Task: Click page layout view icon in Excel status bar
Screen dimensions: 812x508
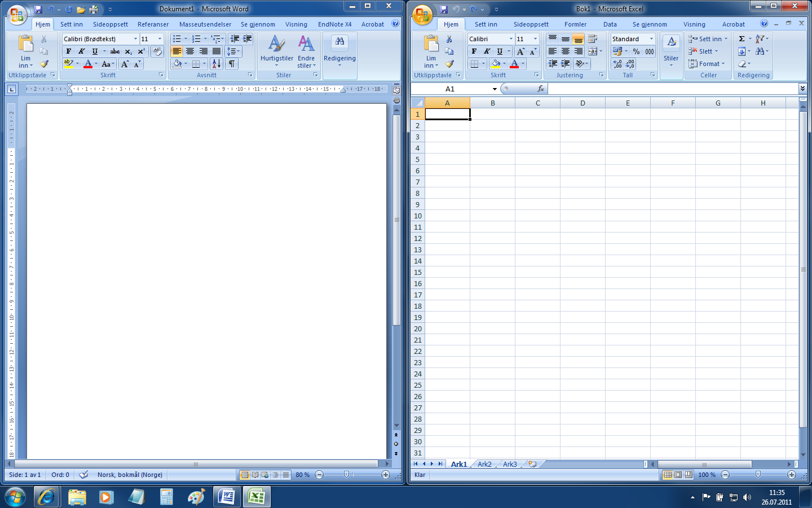Action: (x=678, y=475)
